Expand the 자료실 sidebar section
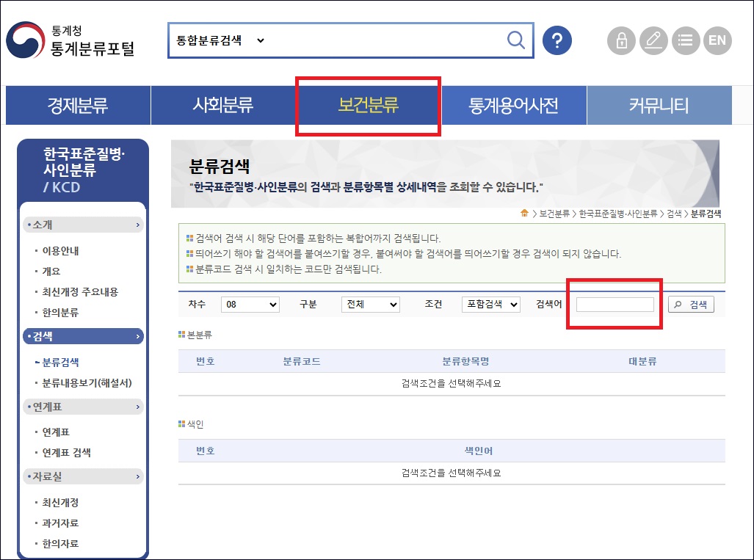754x560 pixels. click(x=83, y=476)
